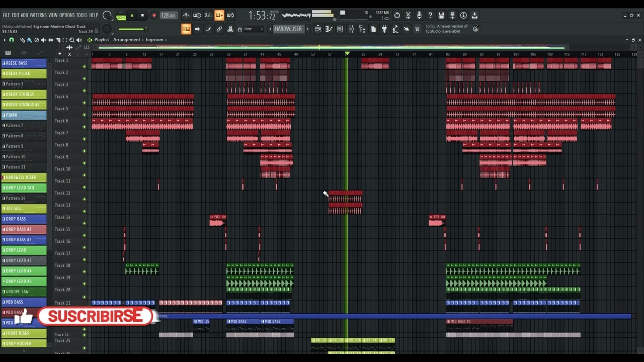Image resolution: width=644 pixels, height=362 pixels.
Task: Open the HARDW..ISER pattern selector
Action: [288, 29]
